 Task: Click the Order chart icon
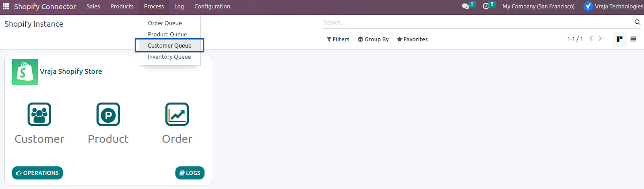coord(177,114)
